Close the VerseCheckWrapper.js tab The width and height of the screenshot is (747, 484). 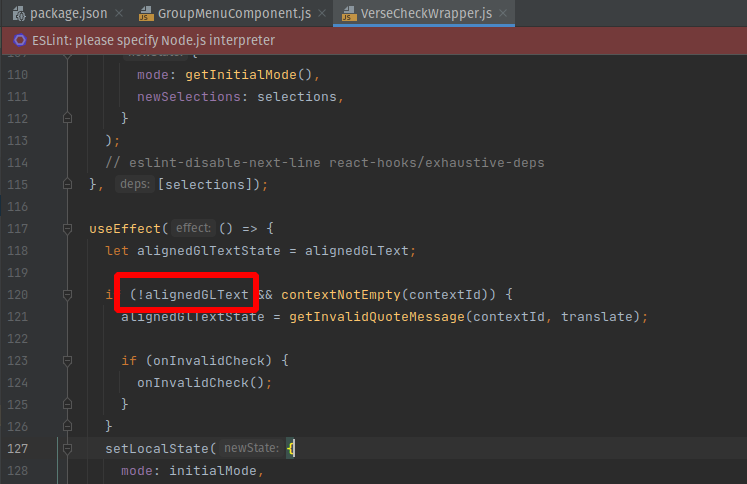[503, 13]
